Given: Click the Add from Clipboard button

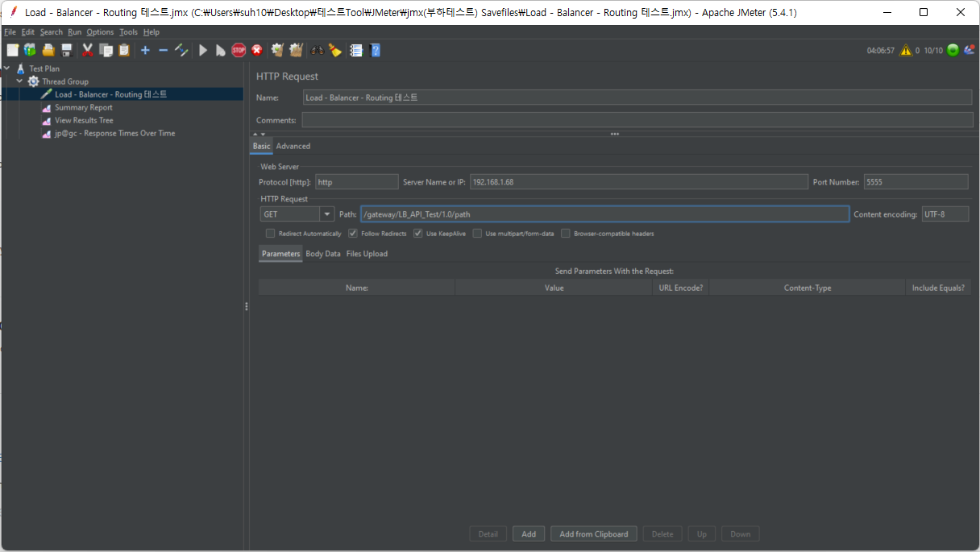Looking at the screenshot, I should [594, 534].
